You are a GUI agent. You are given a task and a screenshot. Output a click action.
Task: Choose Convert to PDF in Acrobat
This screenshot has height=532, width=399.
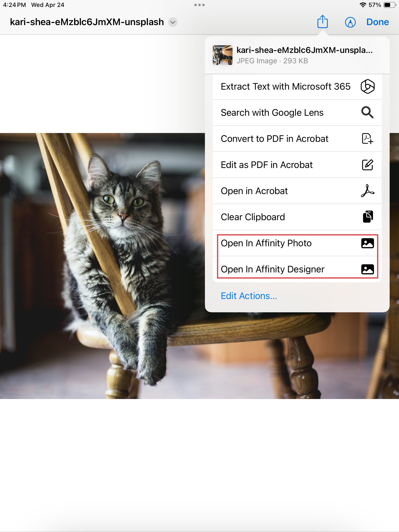tap(297, 139)
